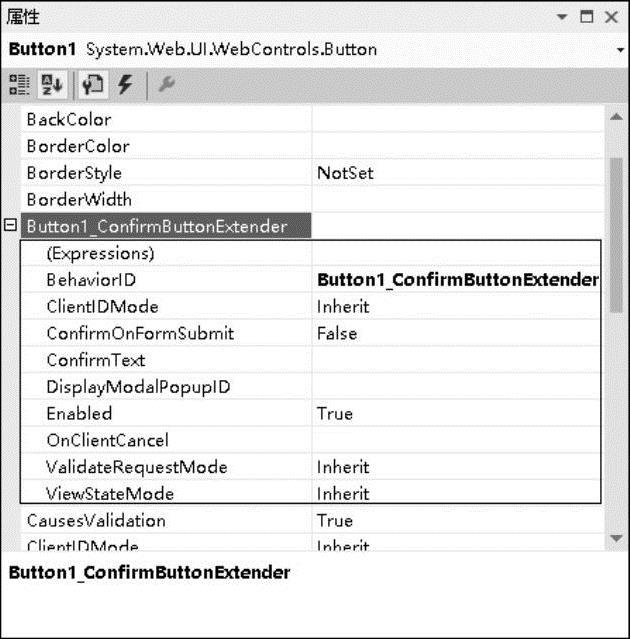The width and height of the screenshot is (630, 639).
Task: Show the Properties page icon
Action: coord(93,85)
